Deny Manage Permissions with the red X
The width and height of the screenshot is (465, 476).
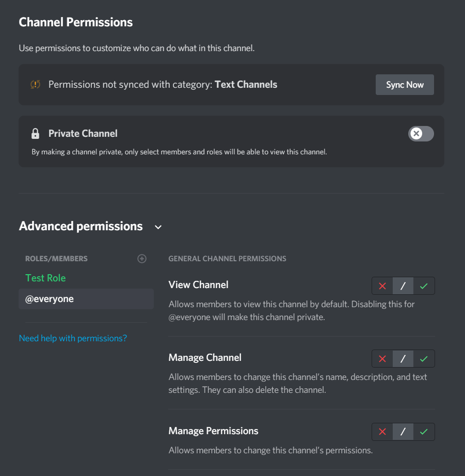click(x=382, y=432)
